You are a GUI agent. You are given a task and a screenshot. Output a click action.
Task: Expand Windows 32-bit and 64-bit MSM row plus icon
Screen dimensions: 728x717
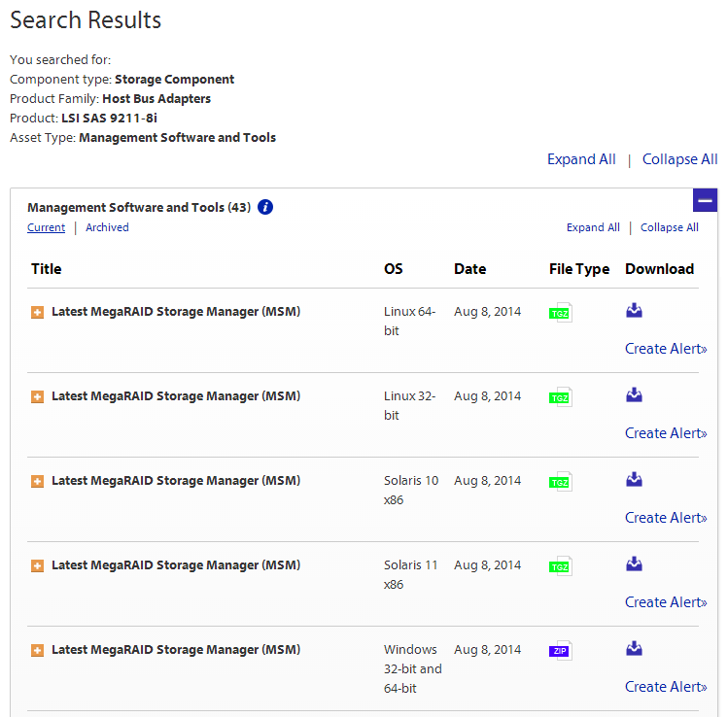pos(38,650)
